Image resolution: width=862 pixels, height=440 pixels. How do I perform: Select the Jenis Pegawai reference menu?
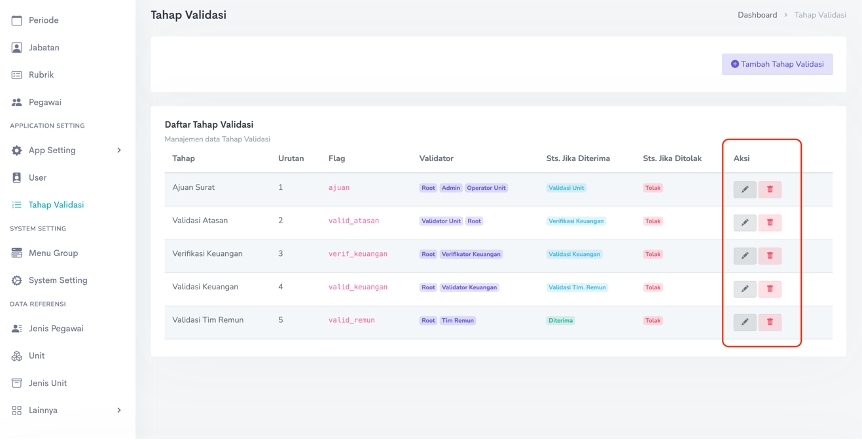(x=55, y=328)
